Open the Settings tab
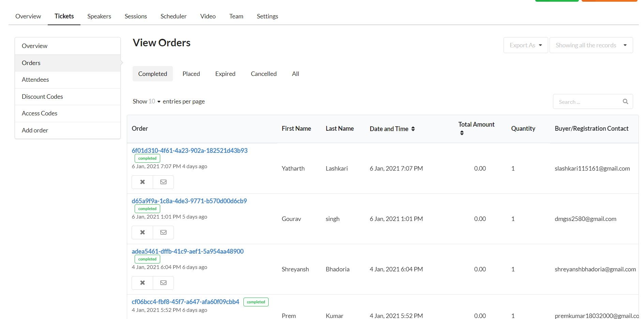 coord(267,16)
